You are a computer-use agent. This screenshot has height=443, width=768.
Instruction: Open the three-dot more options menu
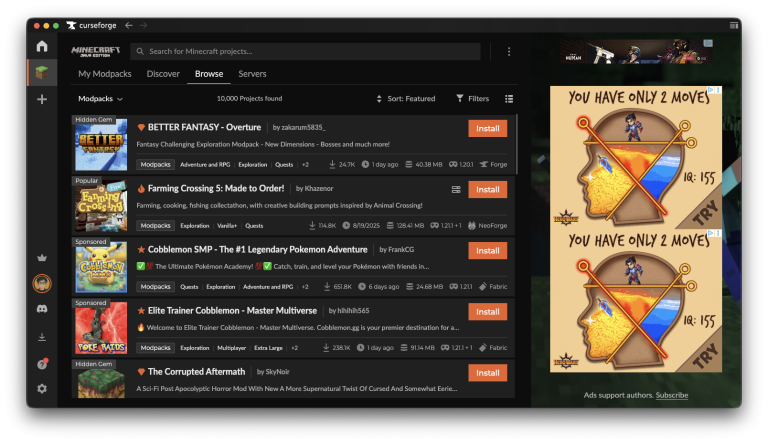[x=509, y=51]
